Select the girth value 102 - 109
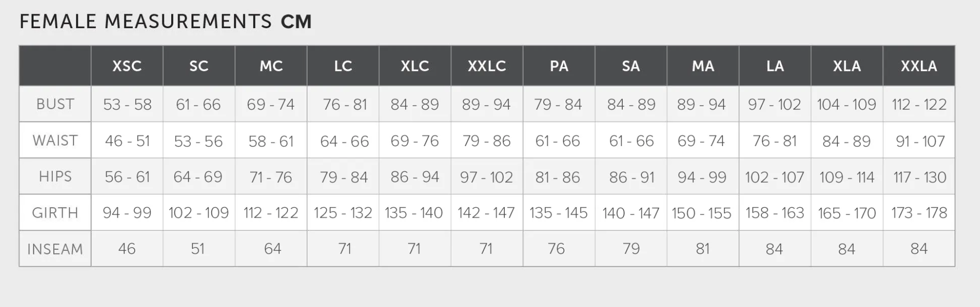Image resolution: width=980 pixels, height=307 pixels. pos(199,213)
